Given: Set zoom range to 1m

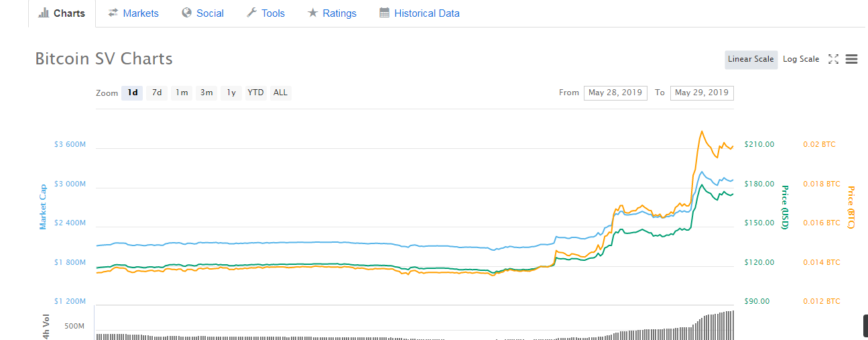Looking at the screenshot, I should [x=182, y=93].
